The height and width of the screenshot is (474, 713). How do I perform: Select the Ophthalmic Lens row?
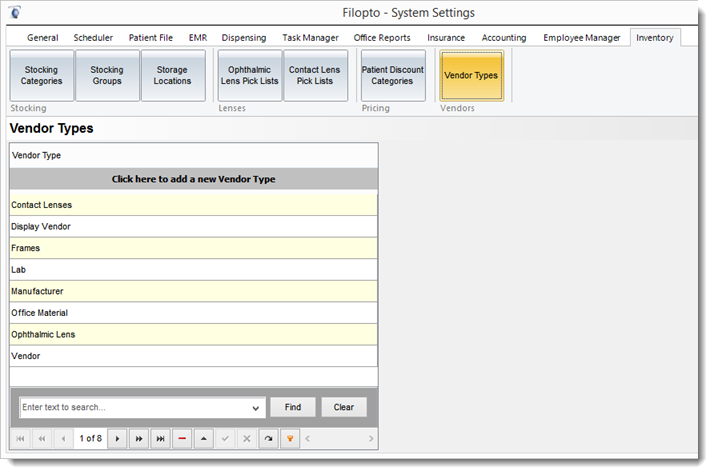tap(194, 335)
